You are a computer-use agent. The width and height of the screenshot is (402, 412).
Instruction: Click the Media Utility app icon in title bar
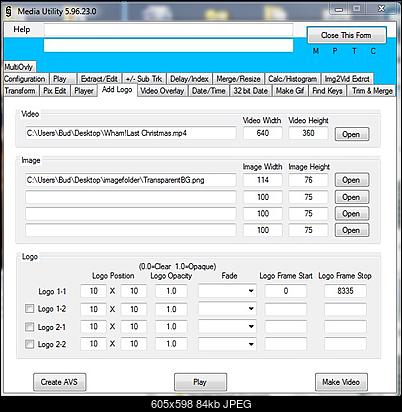(x=9, y=11)
